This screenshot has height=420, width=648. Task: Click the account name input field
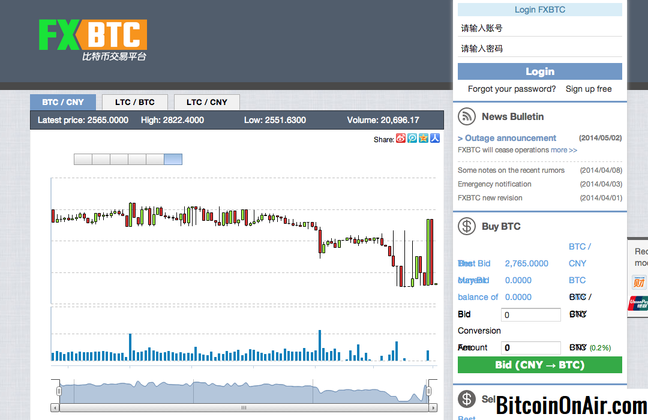coord(540,28)
